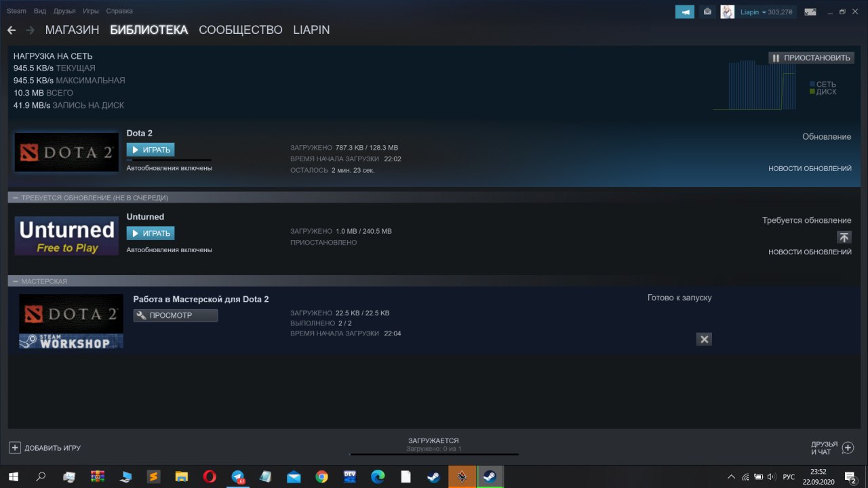The height and width of the screenshot is (488, 868).
Task: Open the Справка menu
Action: point(119,12)
